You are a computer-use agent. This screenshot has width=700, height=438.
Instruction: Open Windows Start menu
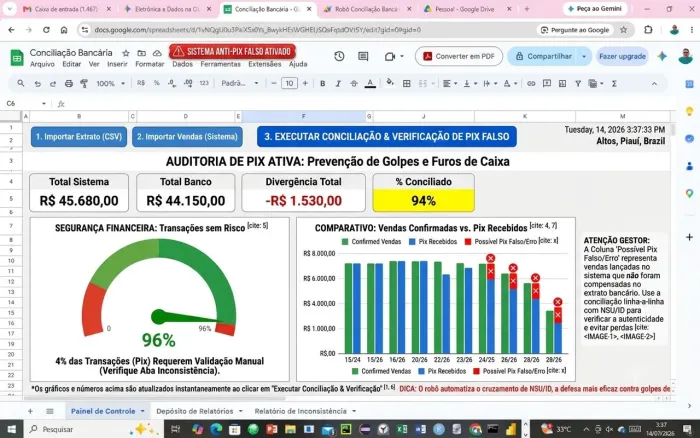coord(12,430)
